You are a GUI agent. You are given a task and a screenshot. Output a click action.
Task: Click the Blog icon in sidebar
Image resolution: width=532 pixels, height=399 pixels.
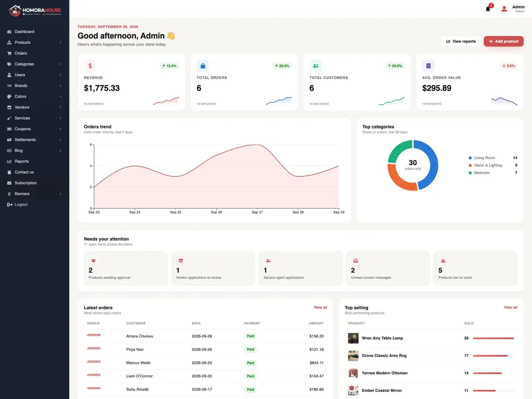tap(10, 151)
